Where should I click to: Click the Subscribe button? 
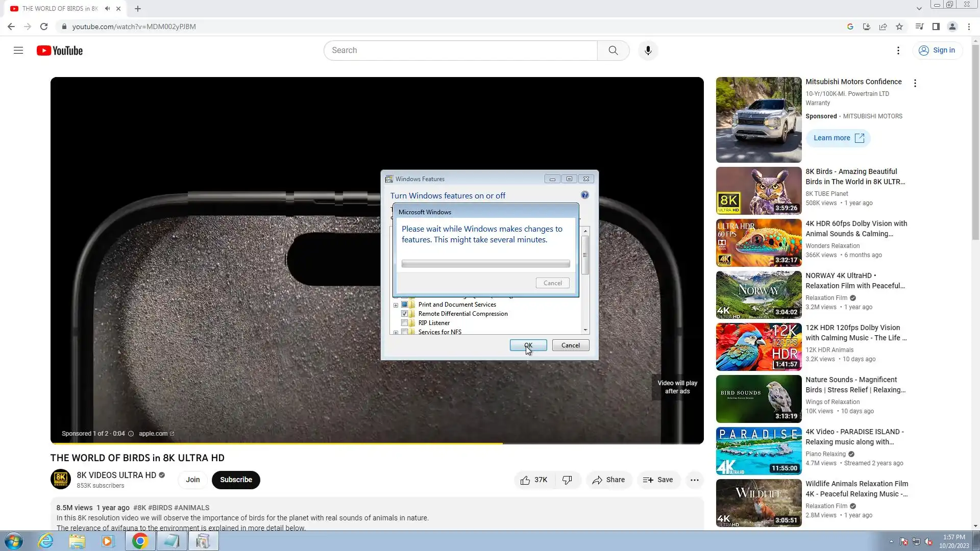pos(236,480)
